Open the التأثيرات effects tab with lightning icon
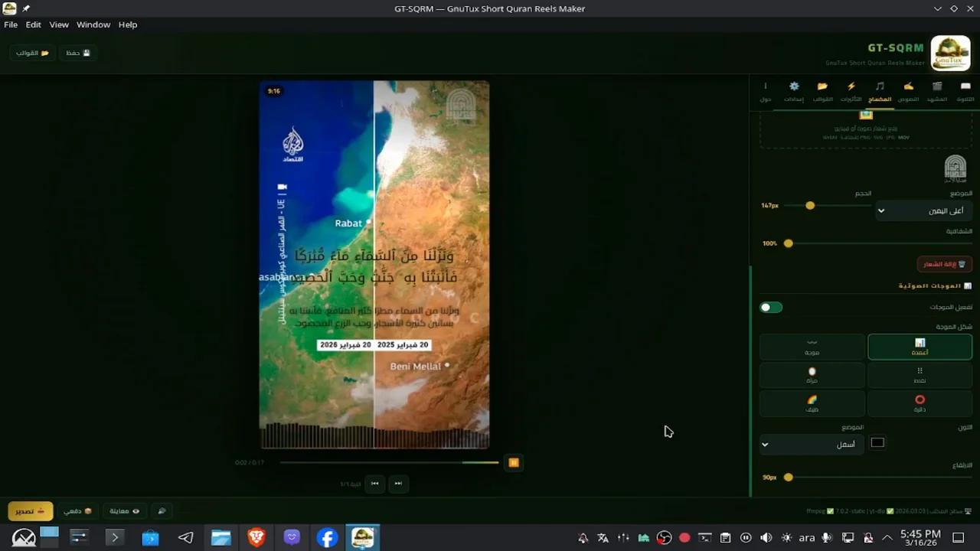The height and width of the screenshot is (551, 980). pos(851,91)
